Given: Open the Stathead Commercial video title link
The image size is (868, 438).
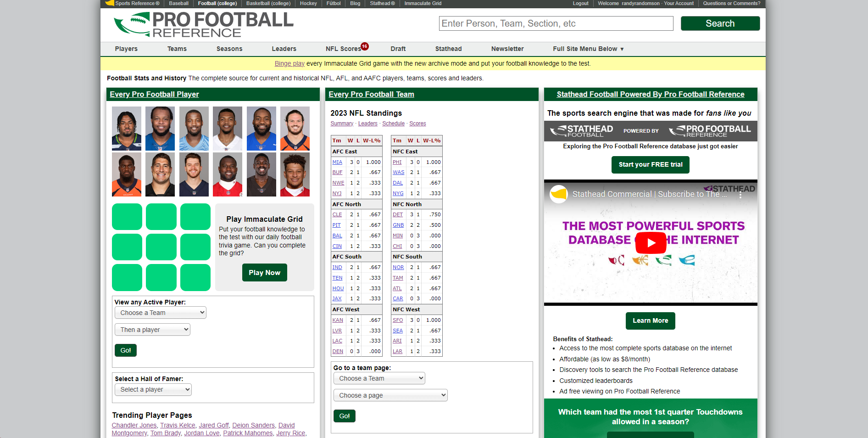Looking at the screenshot, I should (650, 194).
